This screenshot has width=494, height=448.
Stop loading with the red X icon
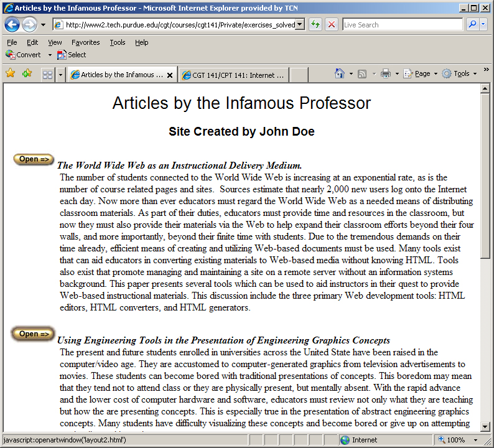(332, 24)
